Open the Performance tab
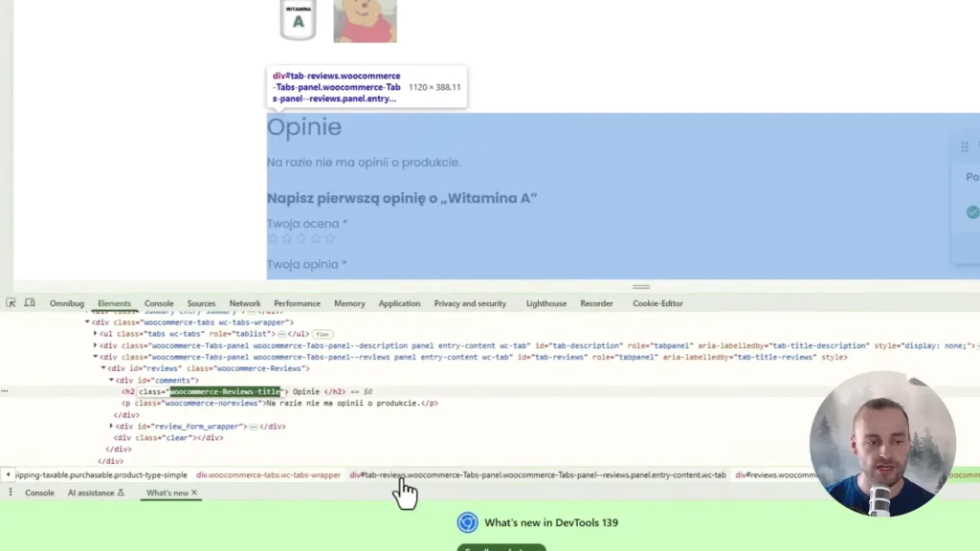Viewport: 980px width, 551px height. pos(297,303)
